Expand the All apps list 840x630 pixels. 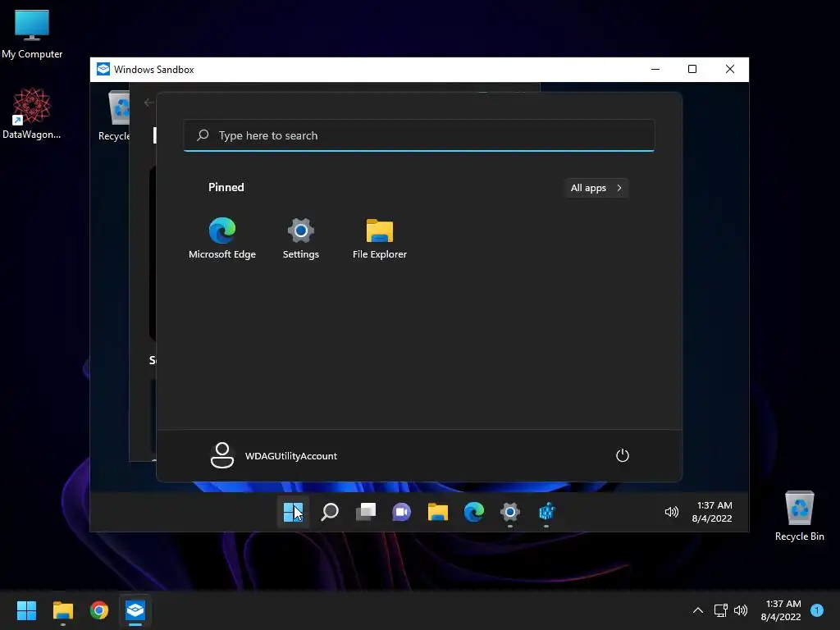tap(596, 188)
